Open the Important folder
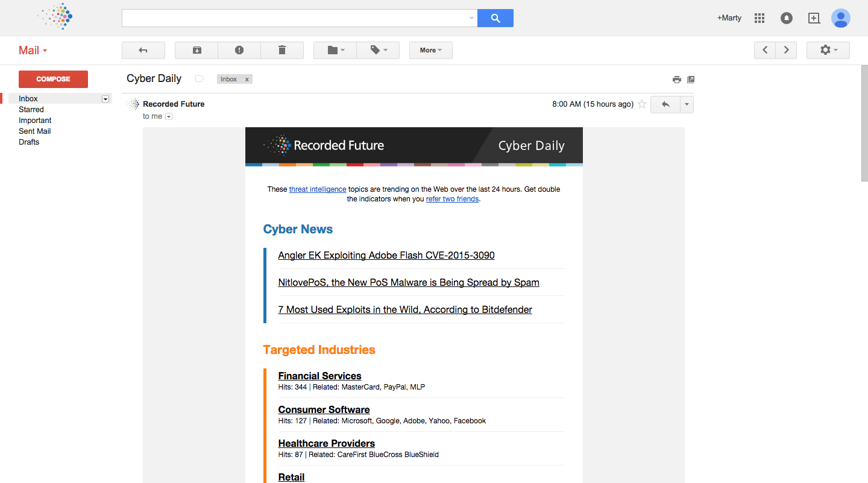 pos(35,120)
